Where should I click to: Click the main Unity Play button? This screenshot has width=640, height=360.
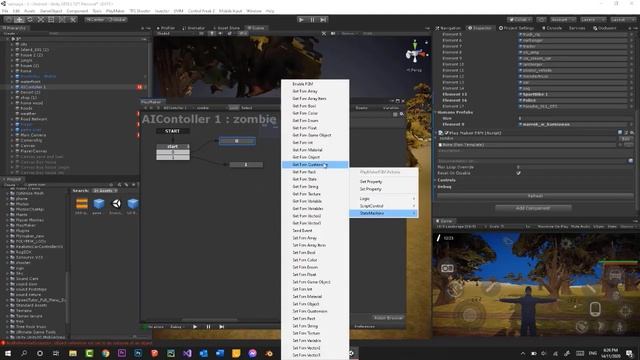pyautogui.click(x=301, y=20)
